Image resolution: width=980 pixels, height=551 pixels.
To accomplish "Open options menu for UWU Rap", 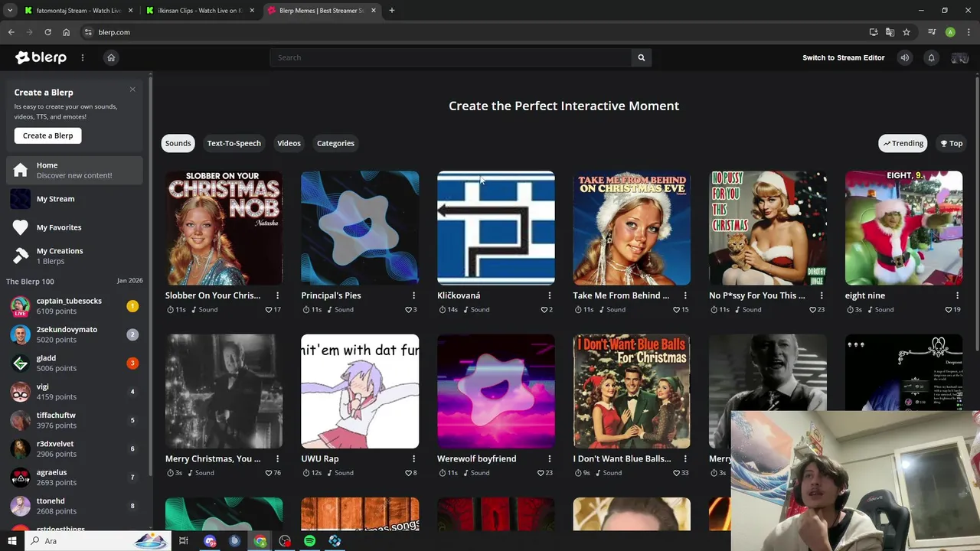I will coord(413,458).
